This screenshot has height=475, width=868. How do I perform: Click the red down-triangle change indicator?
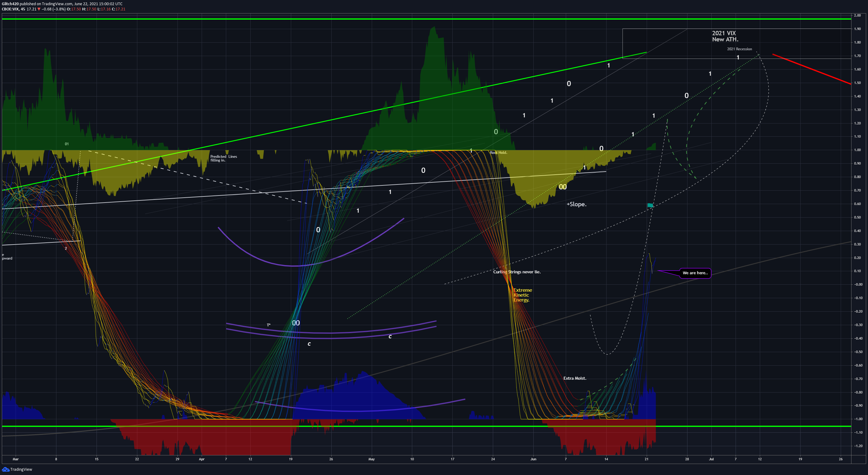(39, 9)
